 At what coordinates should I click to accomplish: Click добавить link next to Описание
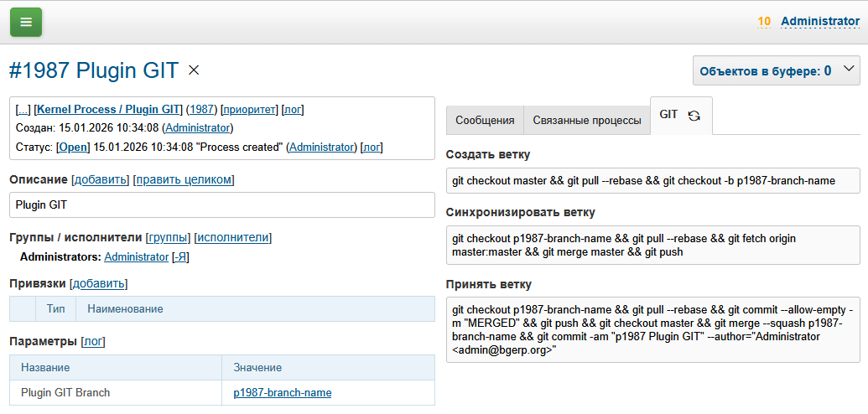[101, 179]
